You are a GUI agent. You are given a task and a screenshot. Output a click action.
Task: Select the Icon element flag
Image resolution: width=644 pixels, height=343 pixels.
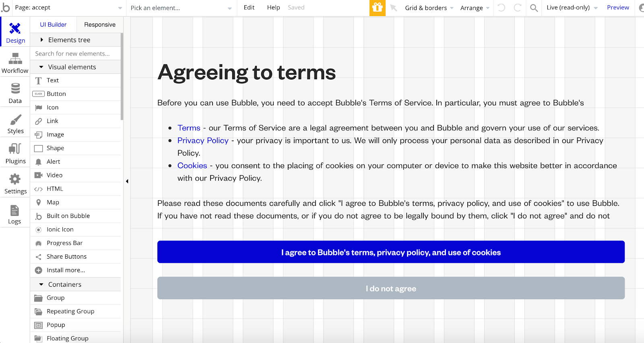point(38,107)
